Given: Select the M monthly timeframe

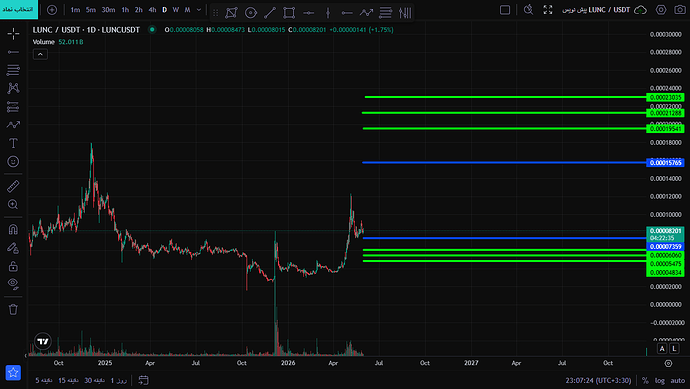Looking at the screenshot, I should pos(187,10).
